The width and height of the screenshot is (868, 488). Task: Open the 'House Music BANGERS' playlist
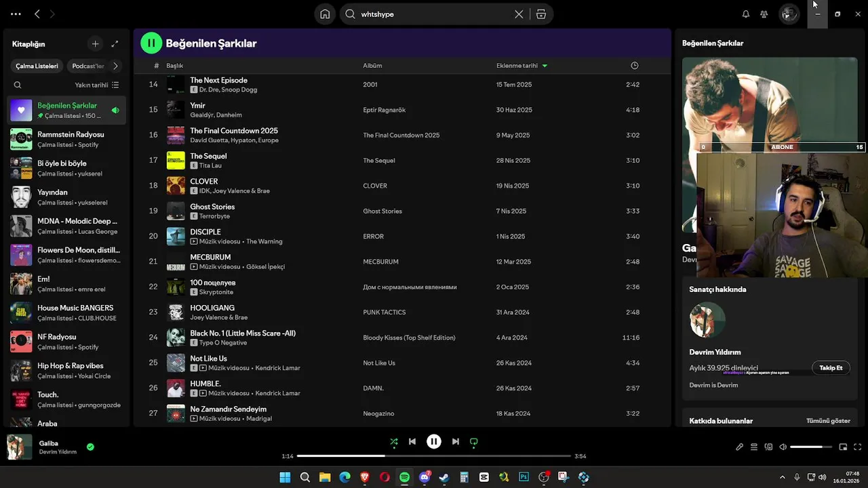[67, 312]
